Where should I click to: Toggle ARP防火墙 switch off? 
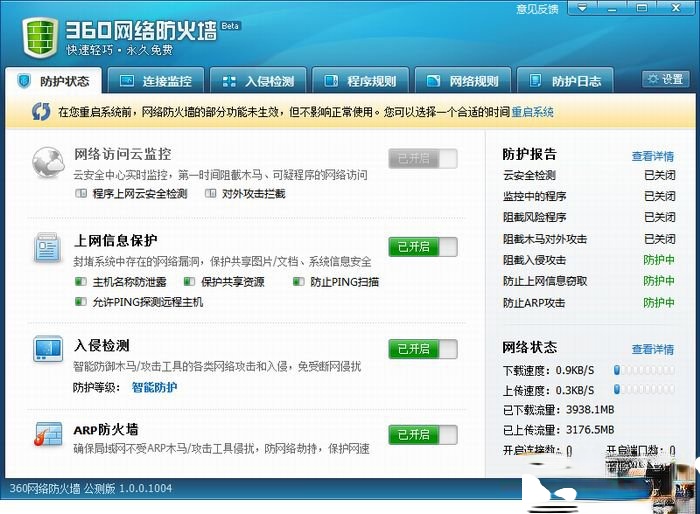(423, 435)
